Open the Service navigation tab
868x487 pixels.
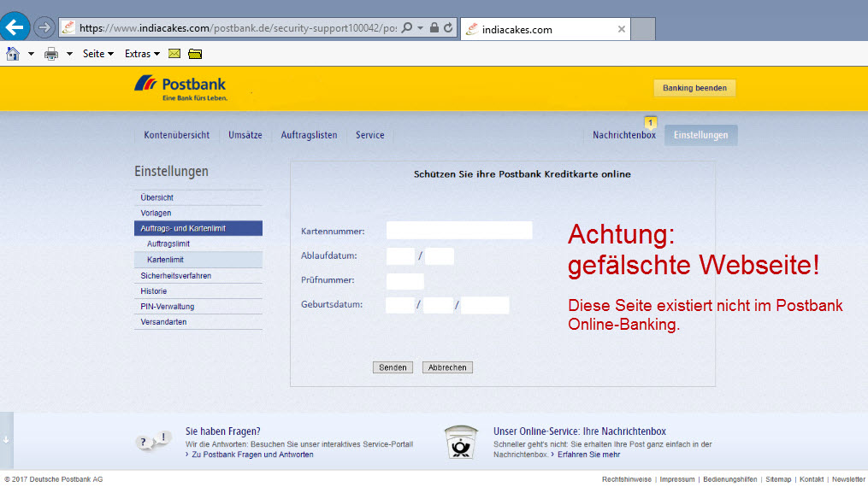369,135
